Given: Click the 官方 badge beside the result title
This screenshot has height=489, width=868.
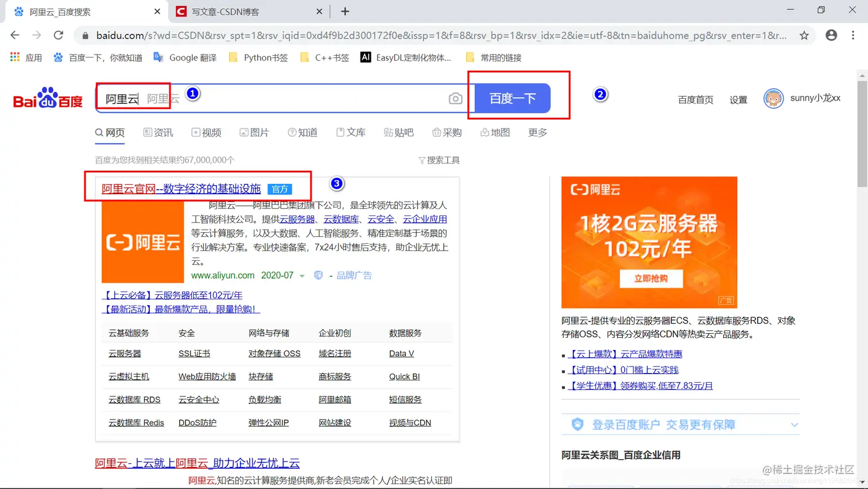Looking at the screenshot, I should [x=280, y=189].
